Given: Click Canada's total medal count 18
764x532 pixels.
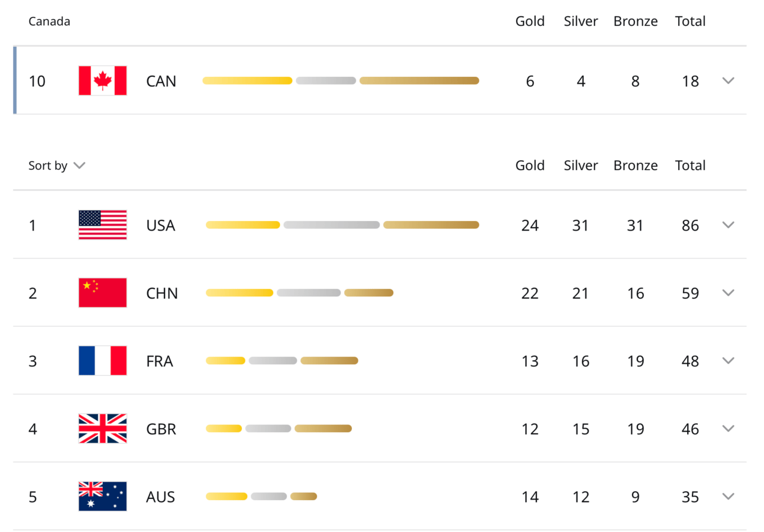Looking at the screenshot, I should coord(690,81).
